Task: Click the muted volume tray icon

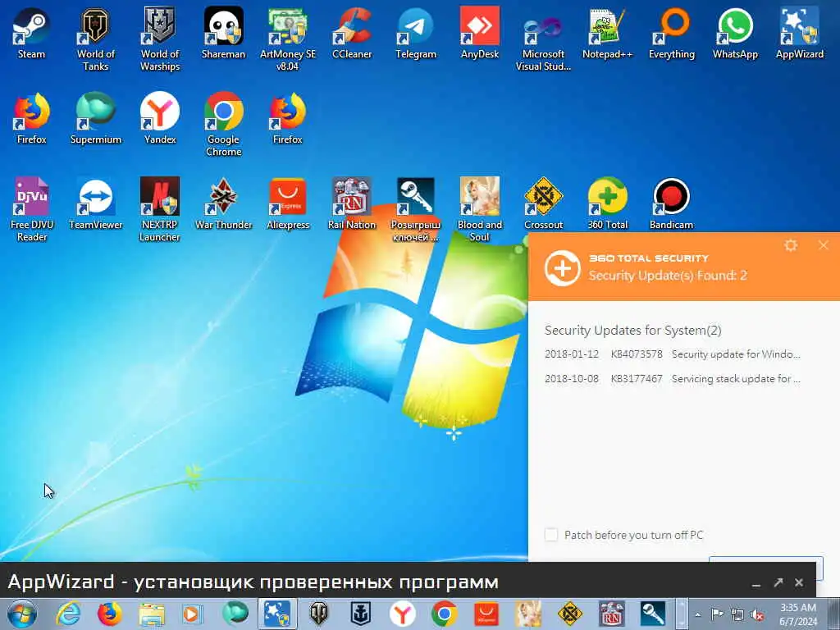Action: 757,614
